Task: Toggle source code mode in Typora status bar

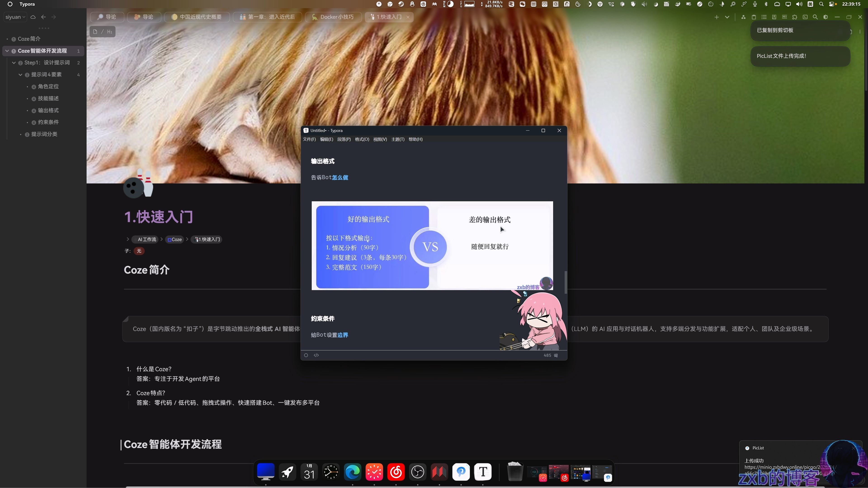Action: point(316,355)
